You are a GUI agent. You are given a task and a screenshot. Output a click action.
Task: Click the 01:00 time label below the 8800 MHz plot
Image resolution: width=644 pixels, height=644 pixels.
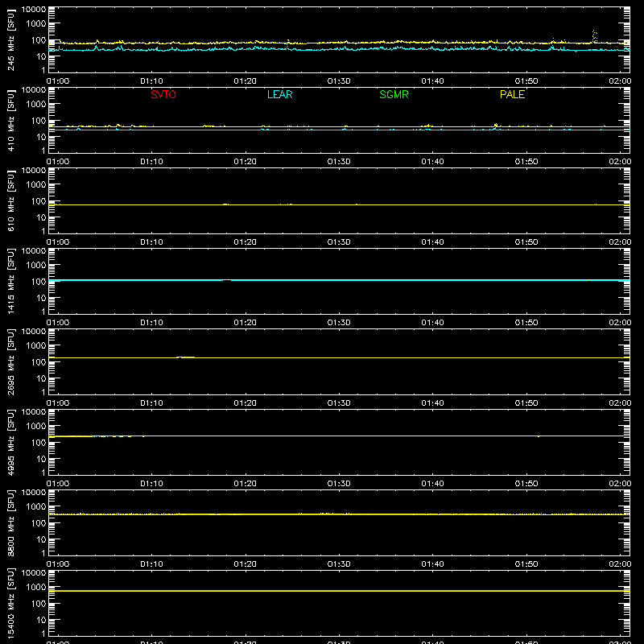[58, 564]
